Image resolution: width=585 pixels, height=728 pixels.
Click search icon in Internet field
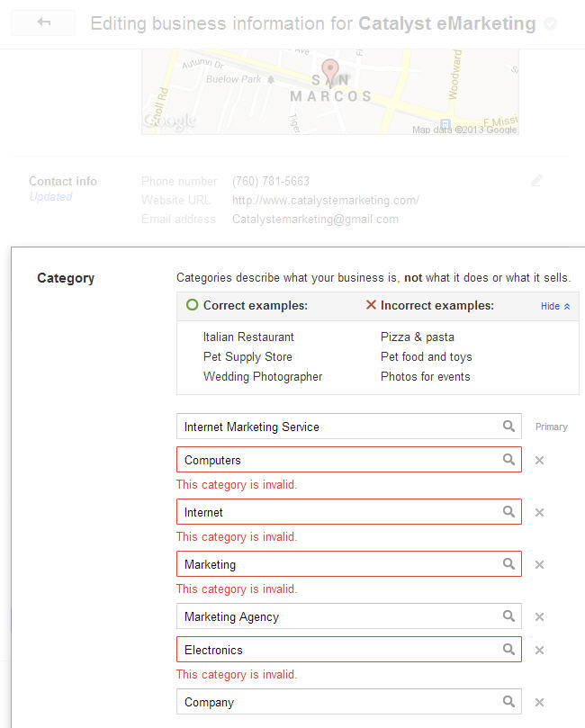coord(508,512)
